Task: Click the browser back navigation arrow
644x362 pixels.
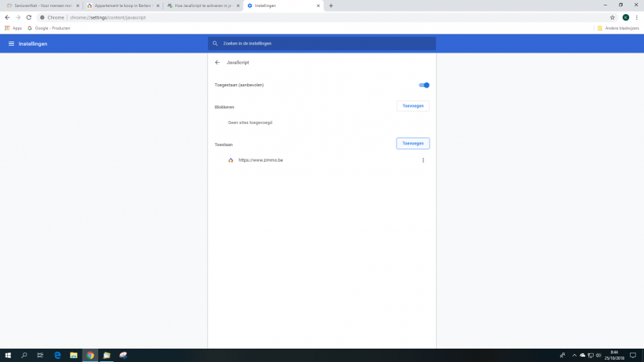Action: pos(7,17)
